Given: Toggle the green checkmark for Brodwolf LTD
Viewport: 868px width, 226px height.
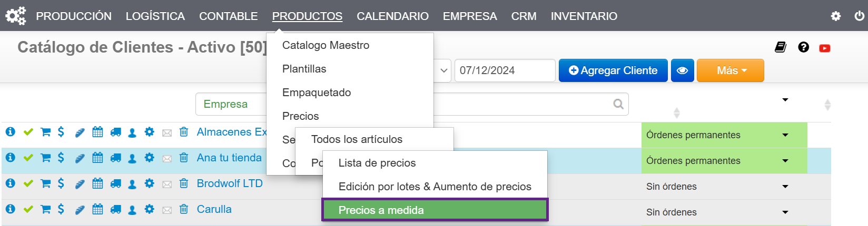Looking at the screenshot, I should click(x=28, y=183).
